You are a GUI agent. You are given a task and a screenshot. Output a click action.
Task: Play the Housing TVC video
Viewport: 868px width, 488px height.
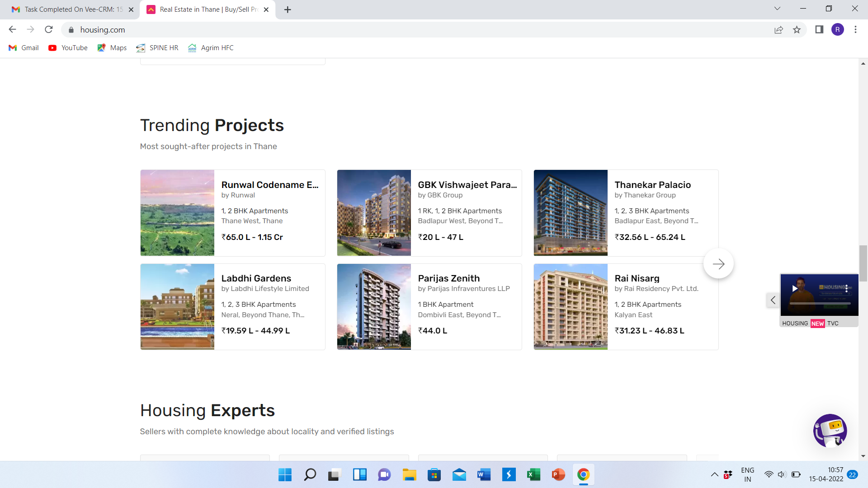coord(795,289)
